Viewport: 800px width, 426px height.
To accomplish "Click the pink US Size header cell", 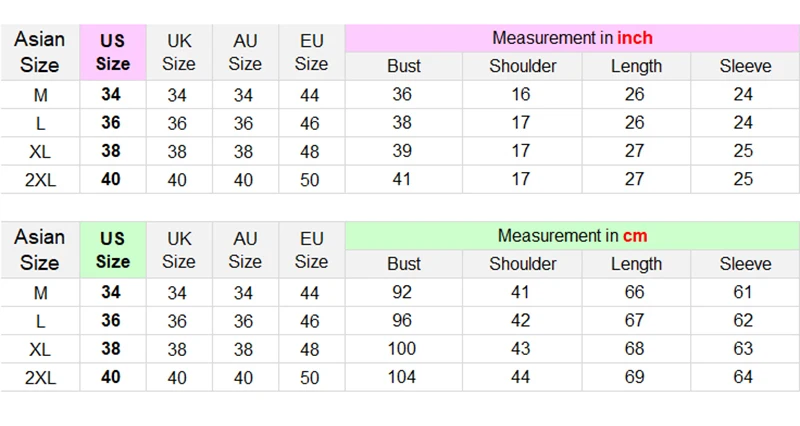I will point(113,52).
